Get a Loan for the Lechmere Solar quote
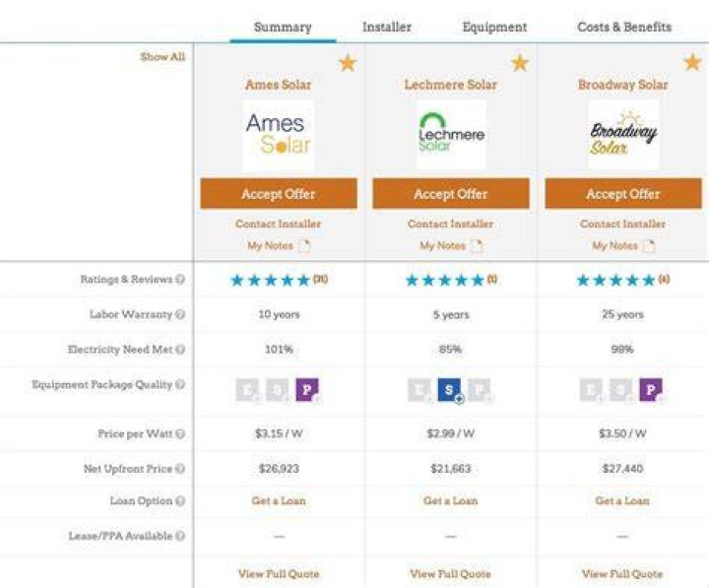 (x=450, y=500)
